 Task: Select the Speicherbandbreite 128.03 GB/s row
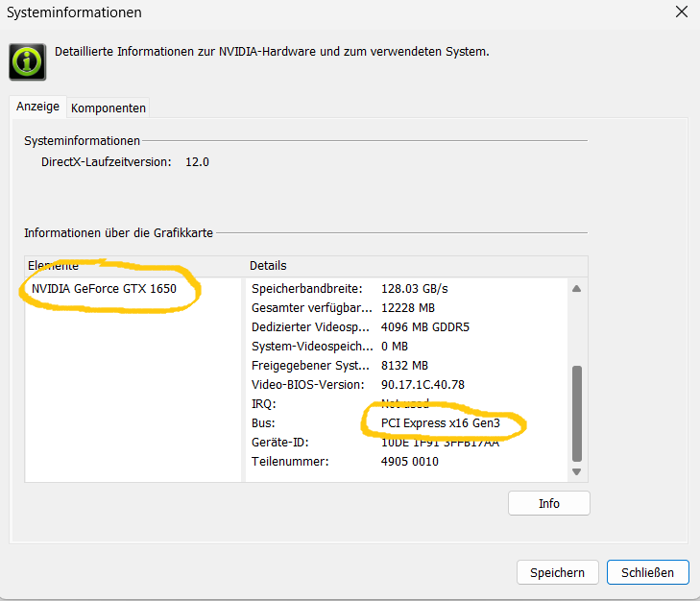pos(407,289)
